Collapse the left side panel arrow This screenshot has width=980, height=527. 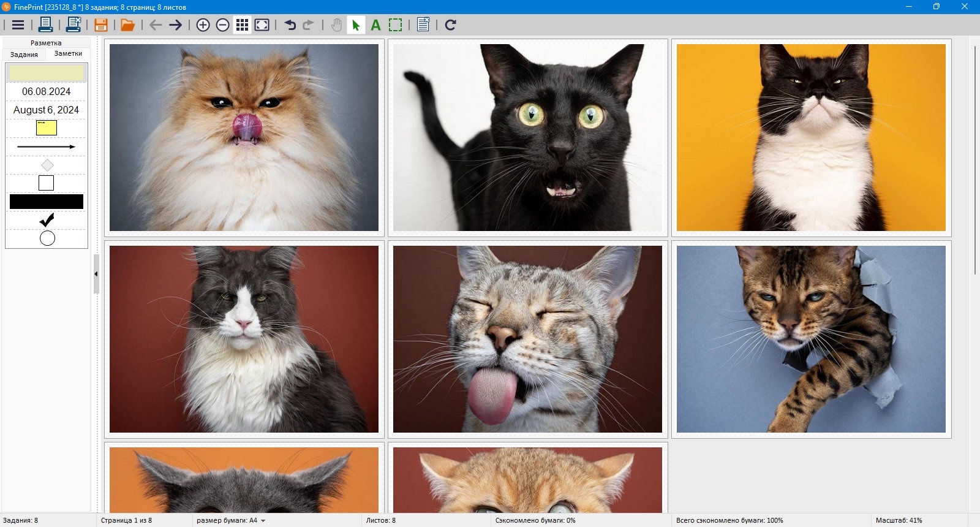click(96, 274)
